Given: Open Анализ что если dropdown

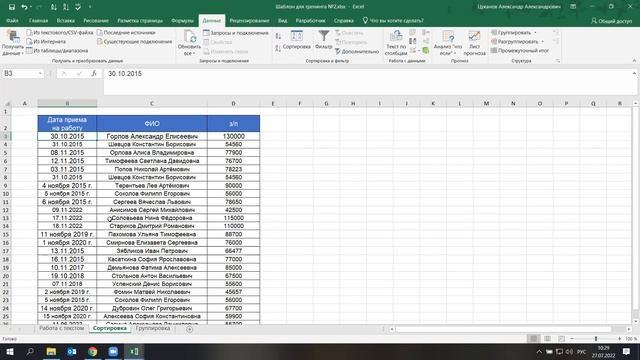Looking at the screenshot, I should [448, 43].
